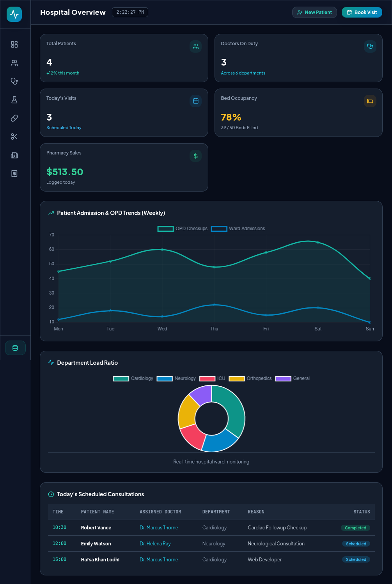Image resolution: width=392 pixels, height=584 pixels.
Task: Click the yellow Orthopedics legend swatch
Action: click(x=237, y=378)
